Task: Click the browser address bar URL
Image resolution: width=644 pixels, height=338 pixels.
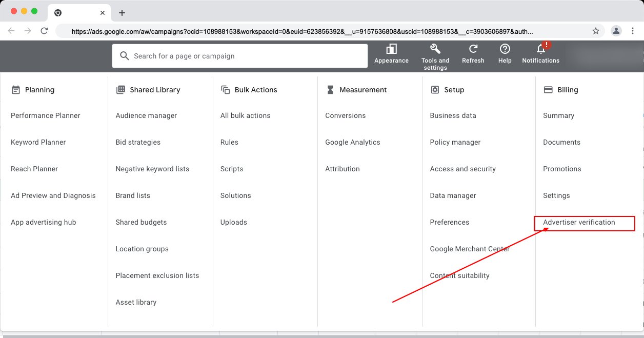Action: tap(303, 31)
